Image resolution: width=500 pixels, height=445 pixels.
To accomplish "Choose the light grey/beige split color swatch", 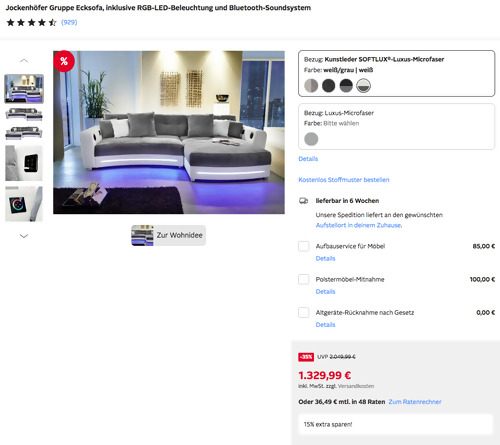I will (x=311, y=86).
